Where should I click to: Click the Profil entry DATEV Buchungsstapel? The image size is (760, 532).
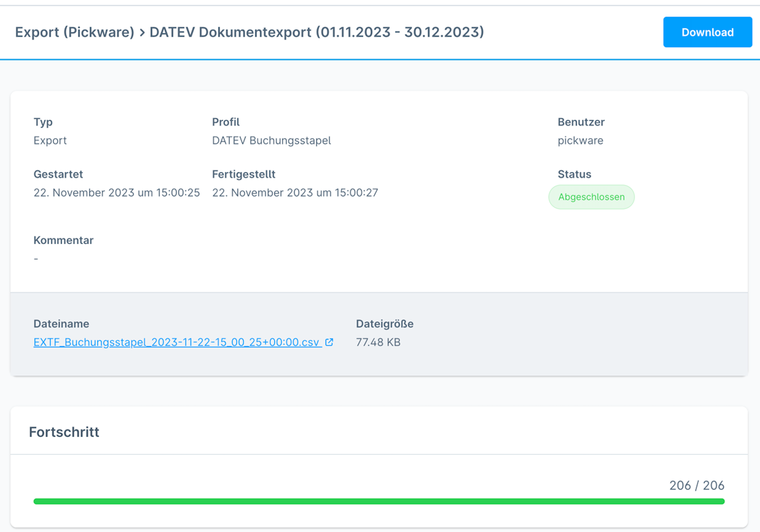tap(271, 140)
